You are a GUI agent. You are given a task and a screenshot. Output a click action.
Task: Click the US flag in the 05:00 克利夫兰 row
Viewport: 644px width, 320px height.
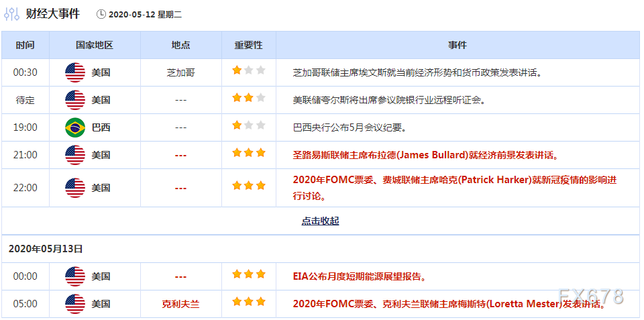point(75,304)
